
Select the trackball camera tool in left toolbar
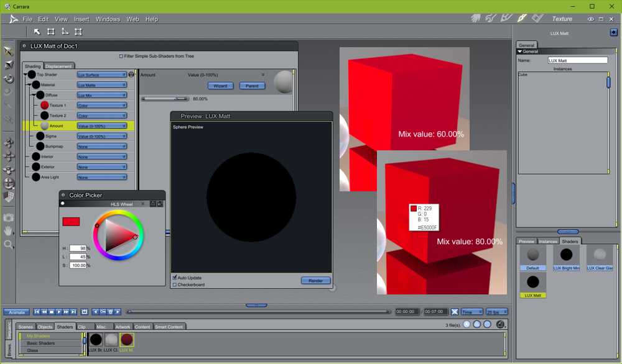8,183
